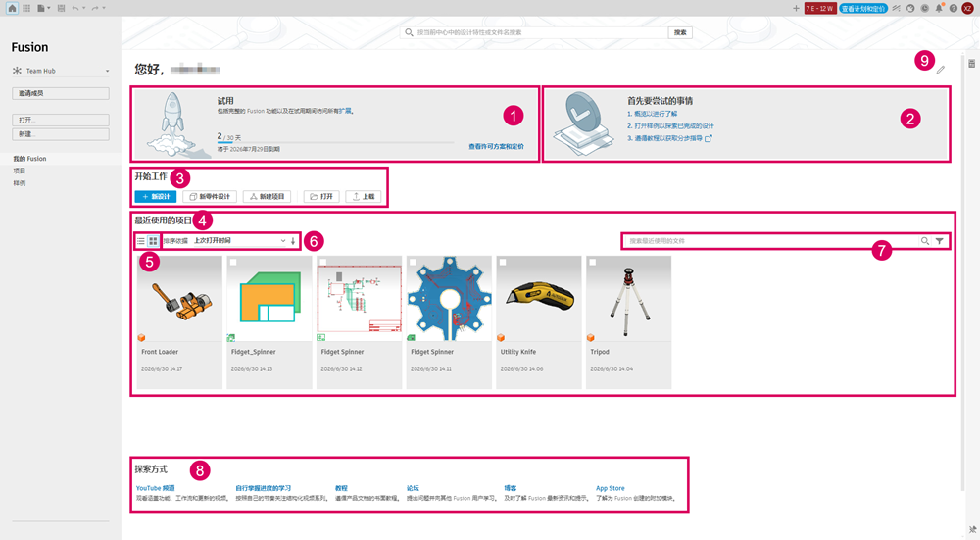The image size is (980, 540).
Task: Open the filter funnel icon
Action: click(940, 241)
